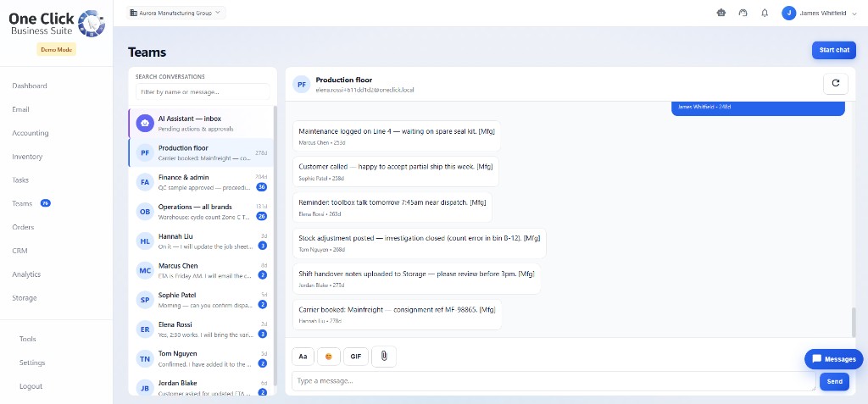This screenshot has width=868, height=404.
Task: Click the building icon beside Aurora Manufacturing Group
Action: [x=133, y=12]
